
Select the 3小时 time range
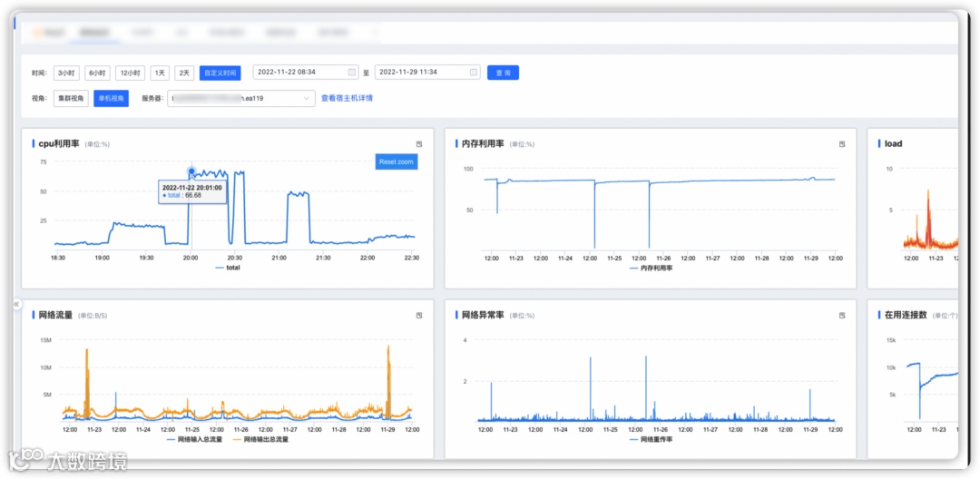point(66,73)
